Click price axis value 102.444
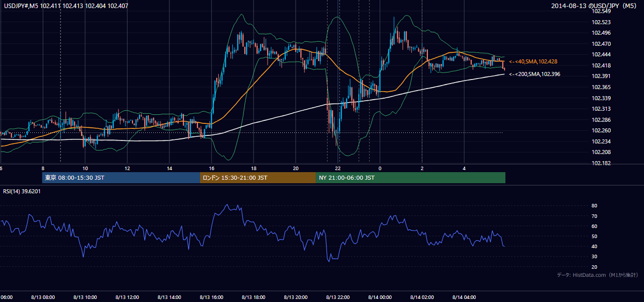Screen dimensions: 644x302 point(601,54)
